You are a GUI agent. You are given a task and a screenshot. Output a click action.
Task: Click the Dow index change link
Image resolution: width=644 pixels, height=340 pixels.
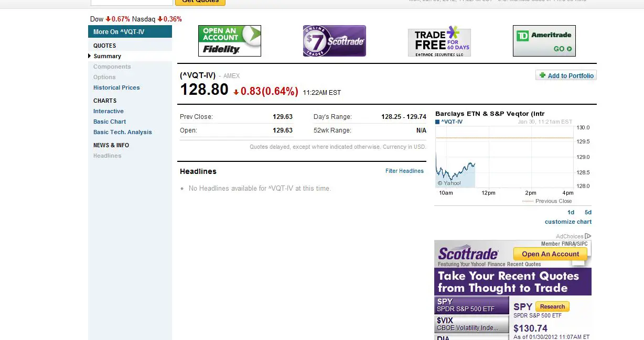coord(117,19)
